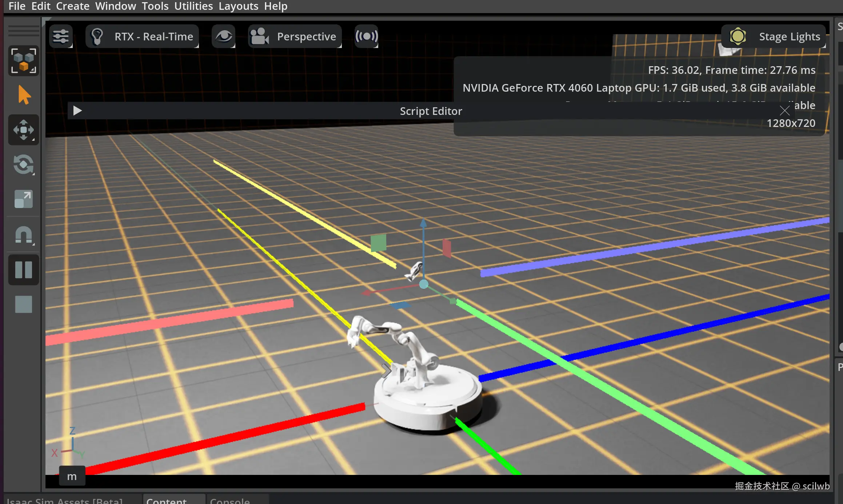Activate the Select arrow tool
843x504 pixels.
(24, 95)
